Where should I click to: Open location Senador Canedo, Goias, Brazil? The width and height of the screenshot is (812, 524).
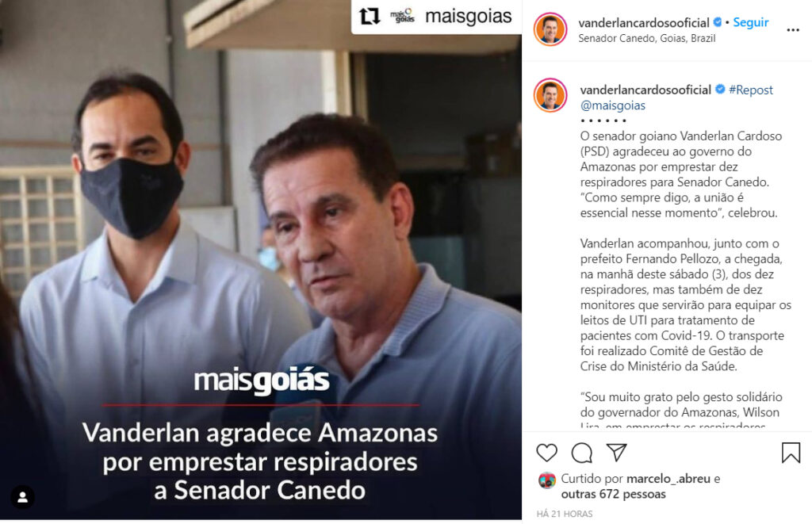(x=647, y=38)
